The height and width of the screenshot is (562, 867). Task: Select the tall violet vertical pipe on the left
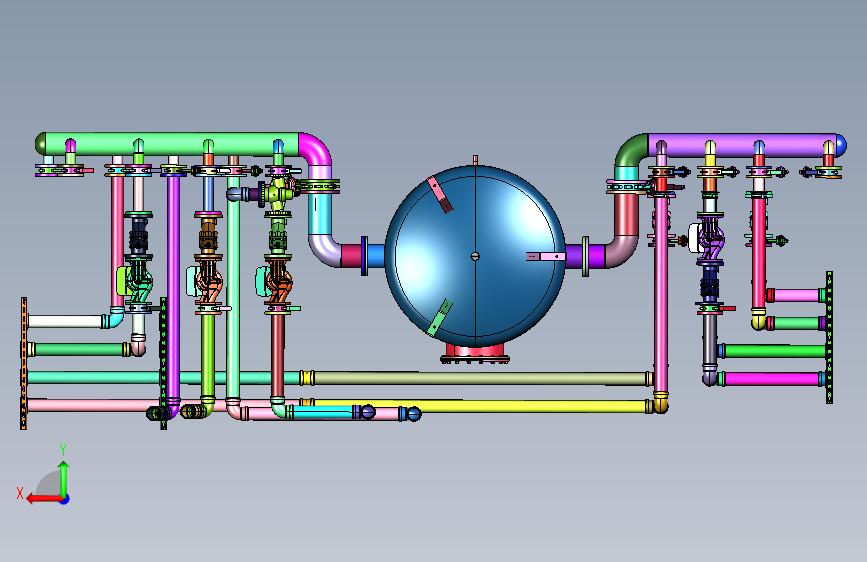(173, 288)
